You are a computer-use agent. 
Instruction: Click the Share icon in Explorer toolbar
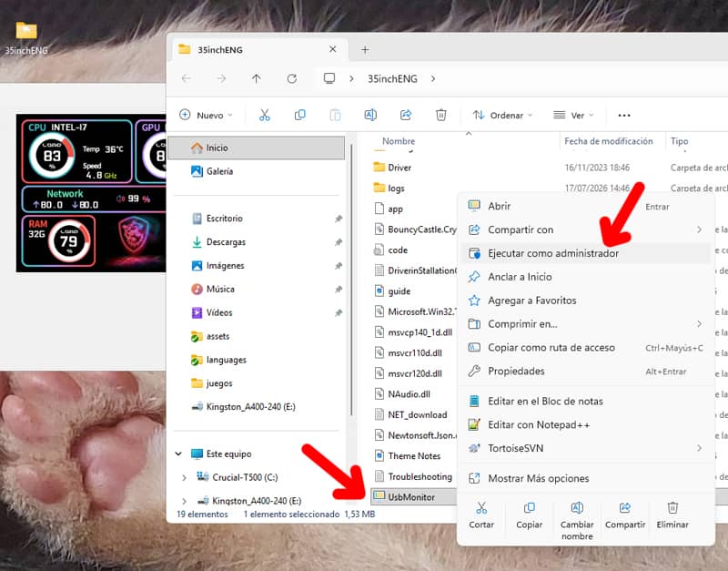tap(406, 115)
